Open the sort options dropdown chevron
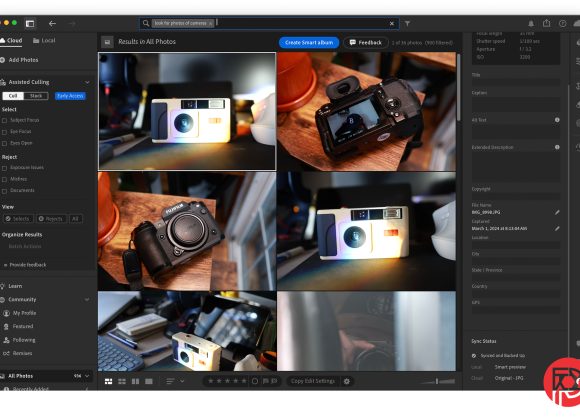The width and height of the screenshot is (580, 420). tap(182, 381)
